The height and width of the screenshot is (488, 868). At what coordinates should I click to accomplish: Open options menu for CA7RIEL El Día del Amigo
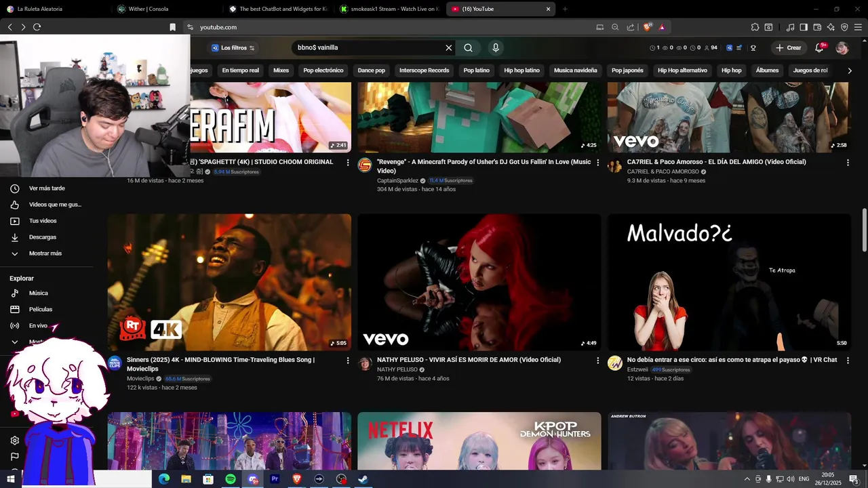848,163
